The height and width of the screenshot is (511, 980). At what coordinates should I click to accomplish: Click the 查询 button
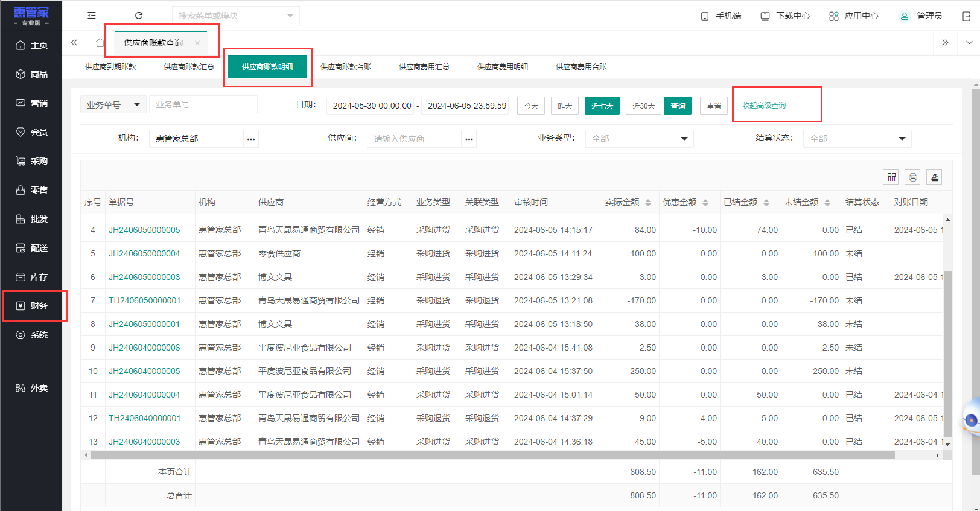tap(678, 106)
